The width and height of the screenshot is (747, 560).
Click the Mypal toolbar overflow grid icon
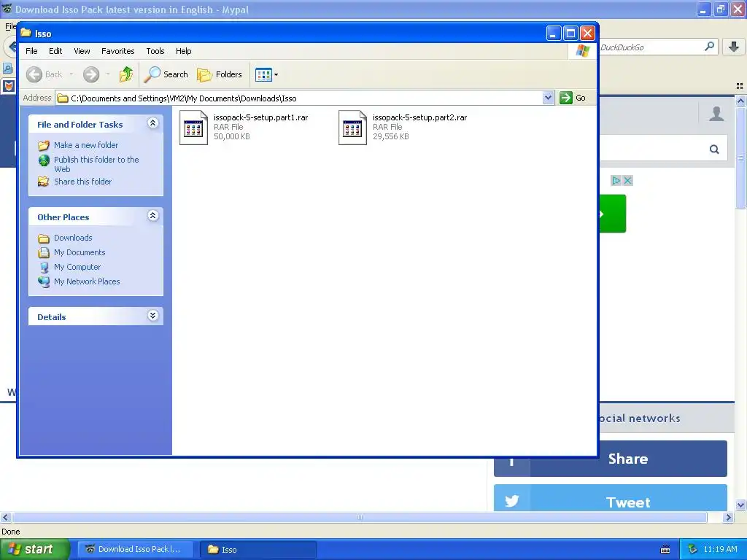[740, 86]
